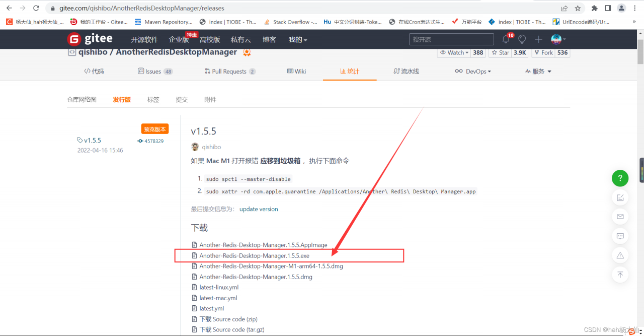Open the notifications bell with badge 10

(507, 39)
